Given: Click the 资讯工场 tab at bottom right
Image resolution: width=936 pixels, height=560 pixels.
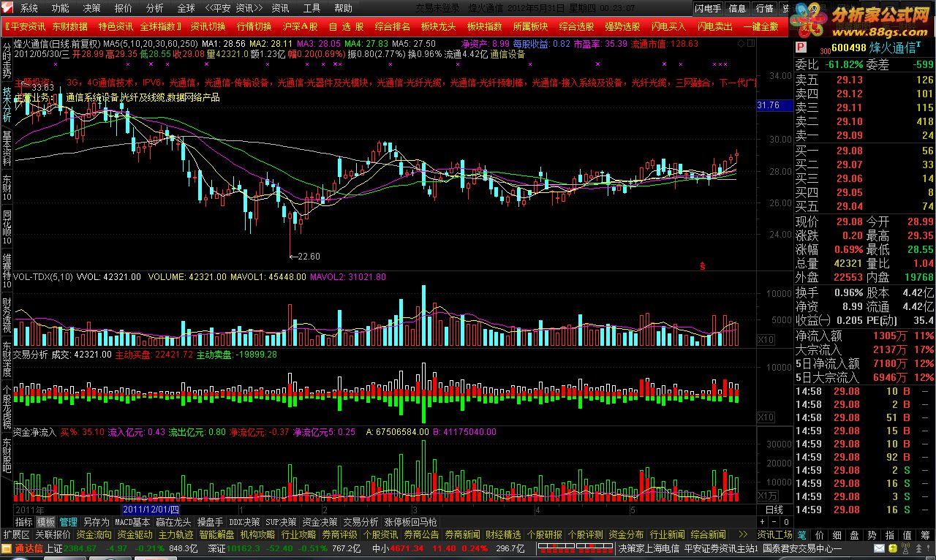Looking at the screenshot, I should point(774,535).
